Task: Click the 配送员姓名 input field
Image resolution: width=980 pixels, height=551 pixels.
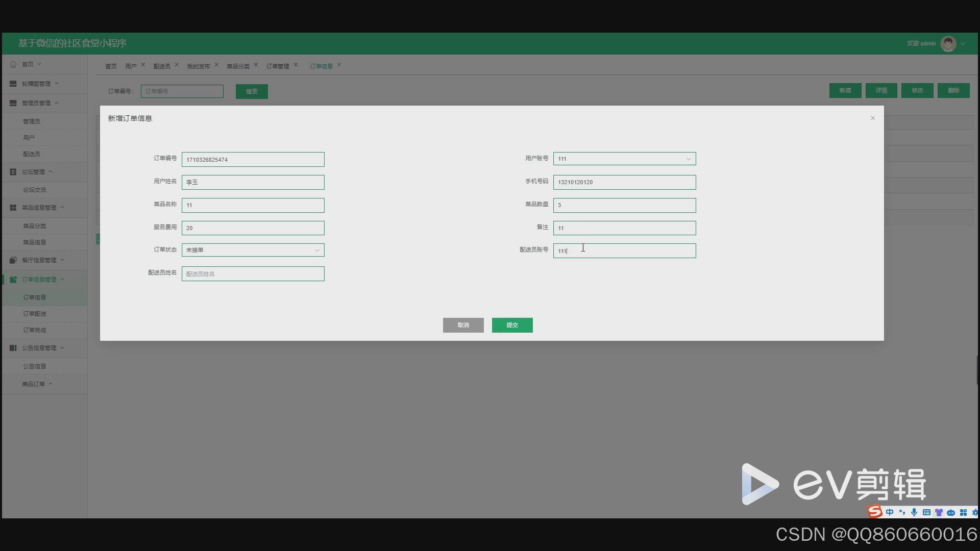Action: coord(253,274)
